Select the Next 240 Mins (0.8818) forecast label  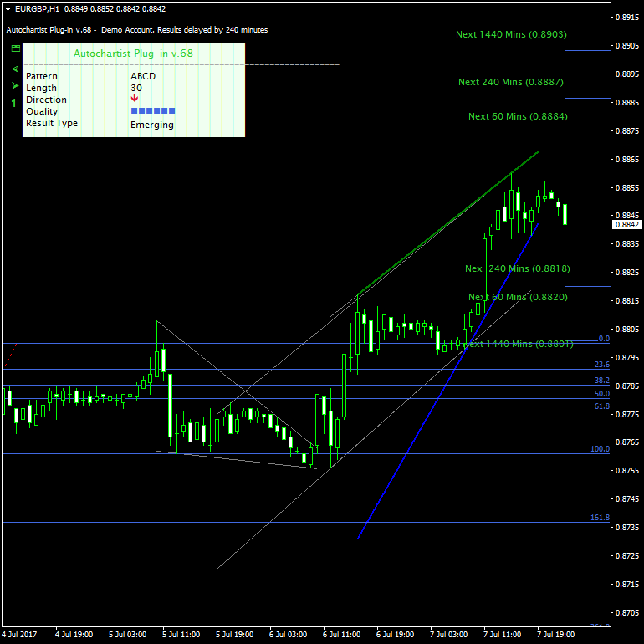pos(517,269)
